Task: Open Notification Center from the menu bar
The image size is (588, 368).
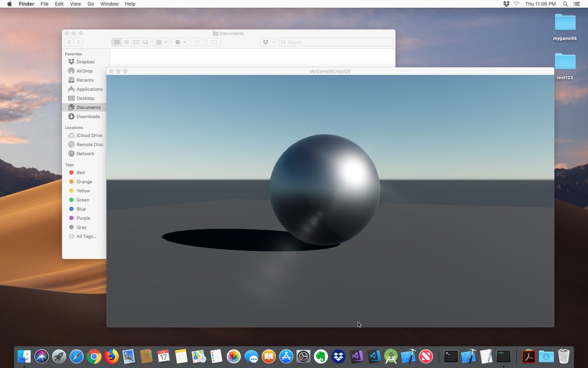Action: (x=577, y=4)
